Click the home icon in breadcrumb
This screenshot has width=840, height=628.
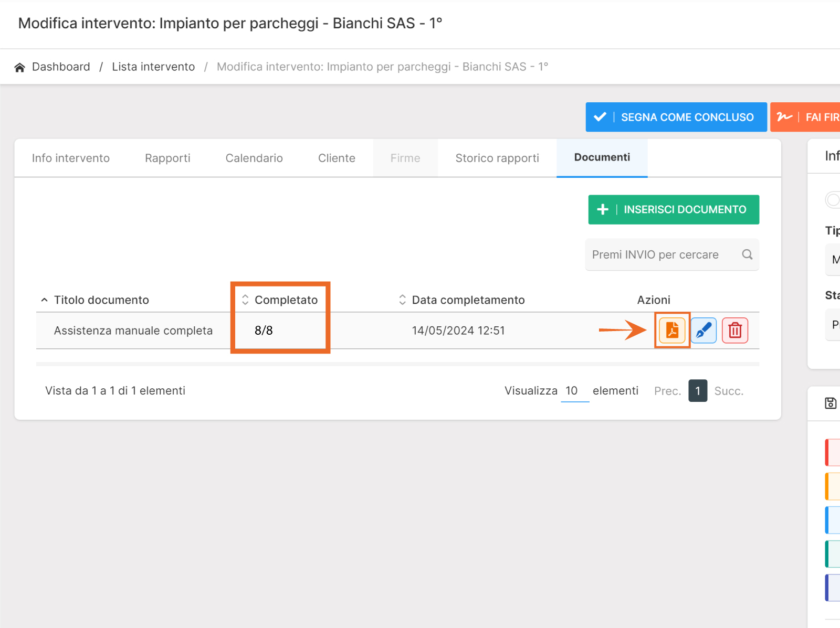click(20, 67)
